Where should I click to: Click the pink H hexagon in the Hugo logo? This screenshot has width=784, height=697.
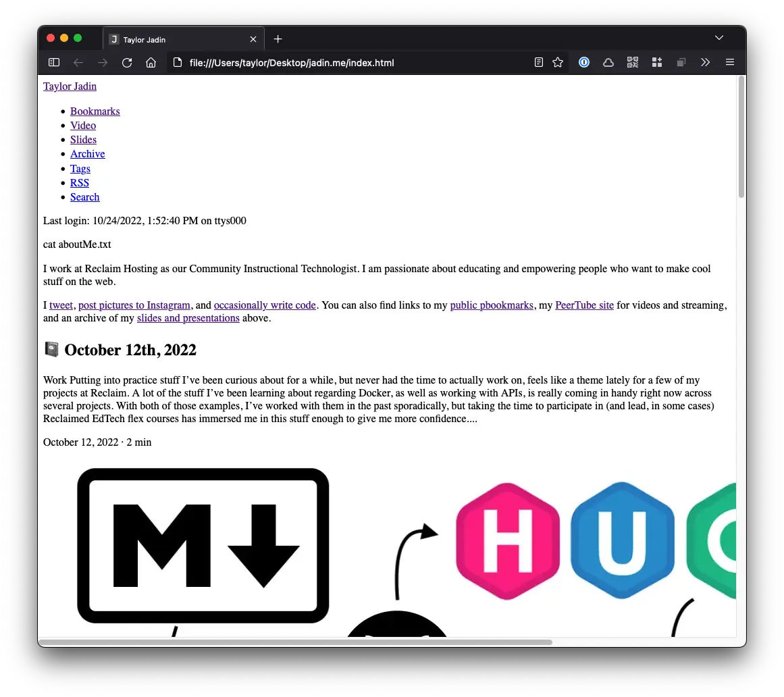[508, 541]
